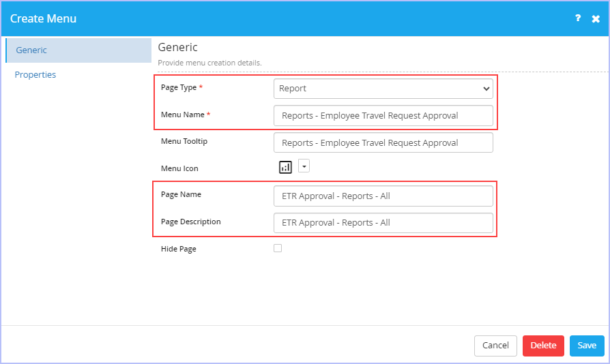Screen dimensions: 610x364
Task: Toggle the Hide Page checkbox
Action: [x=278, y=248]
